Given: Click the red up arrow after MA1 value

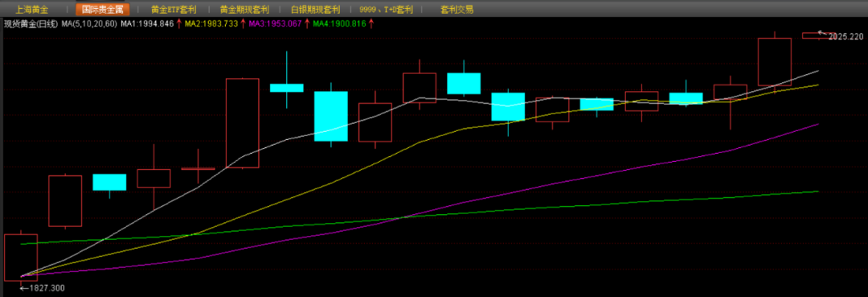Looking at the screenshot, I should [x=179, y=24].
